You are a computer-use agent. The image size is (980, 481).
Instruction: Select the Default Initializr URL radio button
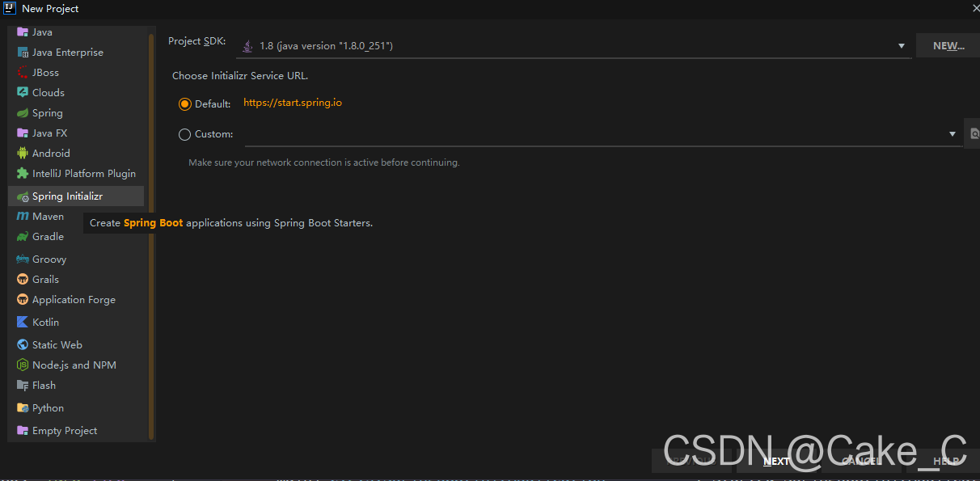[x=184, y=103]
